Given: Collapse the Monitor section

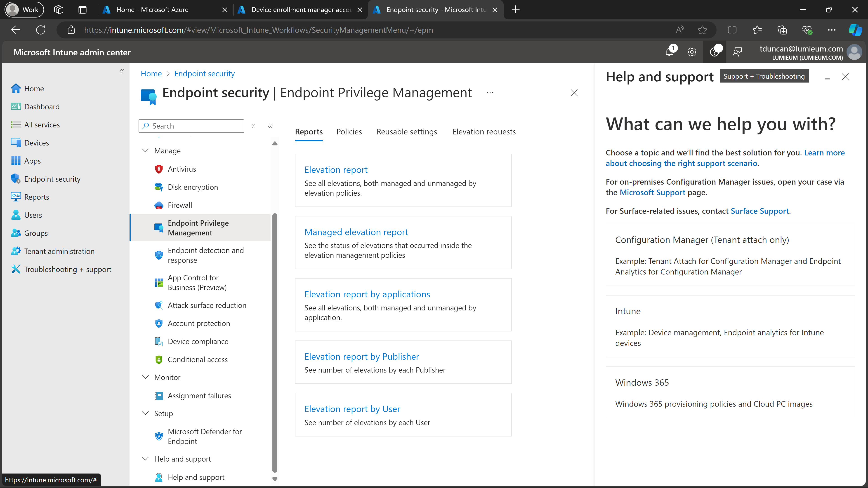Looking at the screenshot, I should (x=145, y=377).
